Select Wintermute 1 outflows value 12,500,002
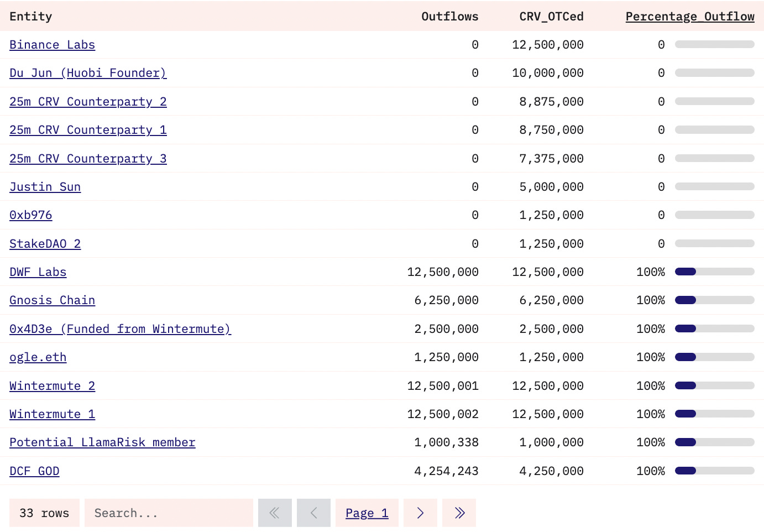Viewport: 764px width, 532px height. 443,414
